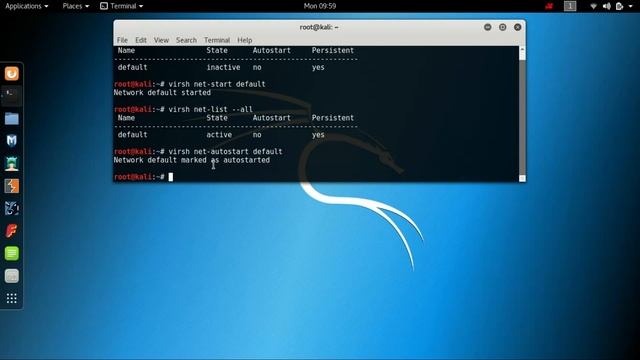The image size is (640, 360).
Task: Open the Search menu in terminal
Action: [x=186, y=40]
